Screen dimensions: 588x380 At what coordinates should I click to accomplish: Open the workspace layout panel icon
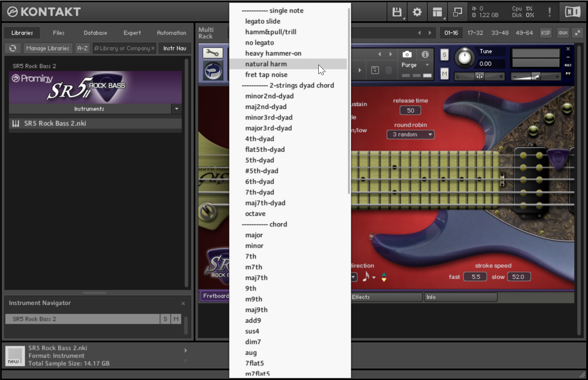click(437, 12)
